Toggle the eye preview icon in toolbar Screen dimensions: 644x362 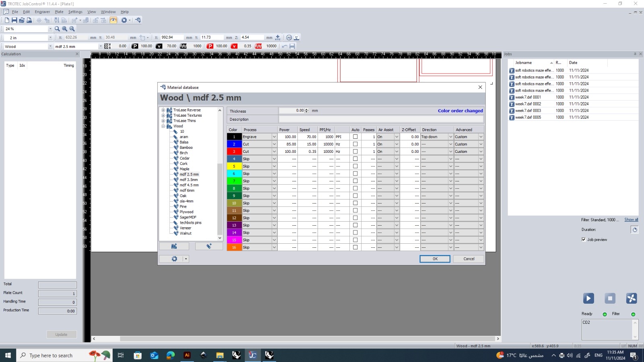[113, 20]
